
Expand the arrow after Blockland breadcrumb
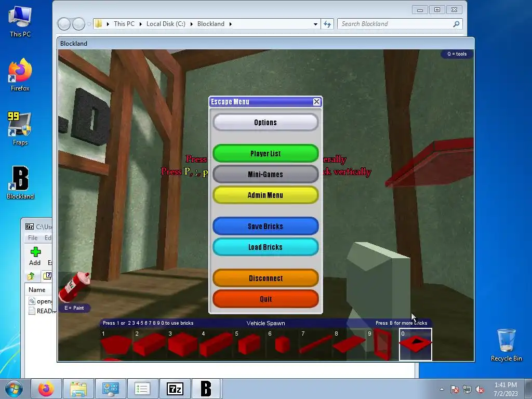pyautogui.click(x=231, y=24)
